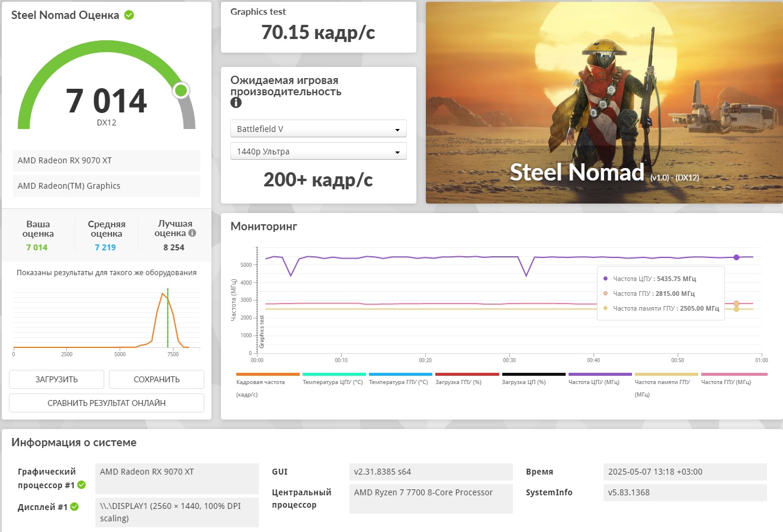The width and height of the screenshot is (783, 532).
Task: Click the GUI version v2.31.8385 s64
Action: point(431,472)
